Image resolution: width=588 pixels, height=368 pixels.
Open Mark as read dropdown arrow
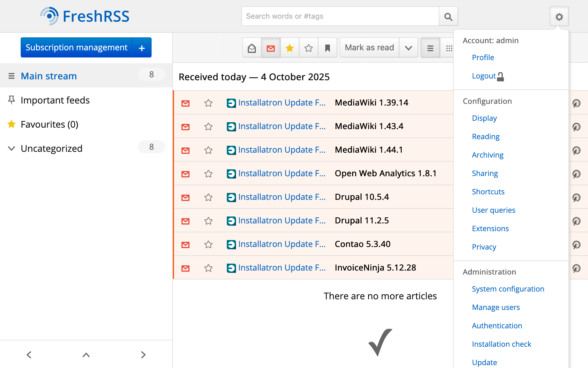(x=408, y=48)
